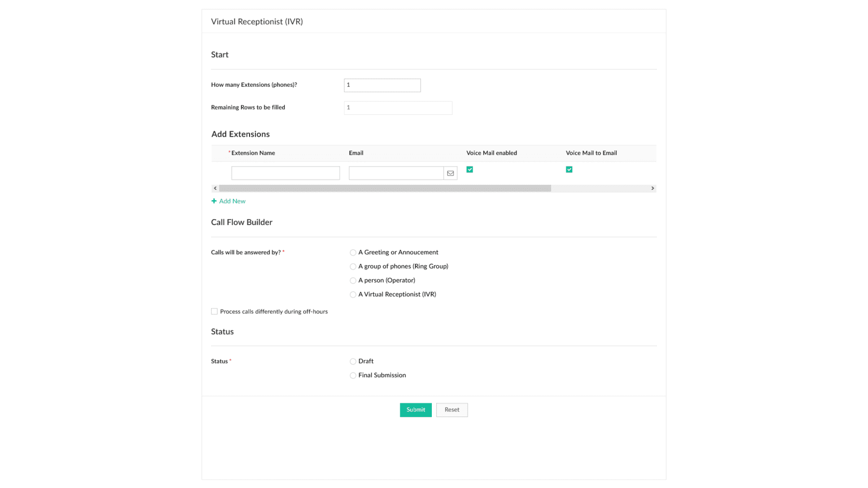Click the Remaining Rows to be filled field

(398, 108)
